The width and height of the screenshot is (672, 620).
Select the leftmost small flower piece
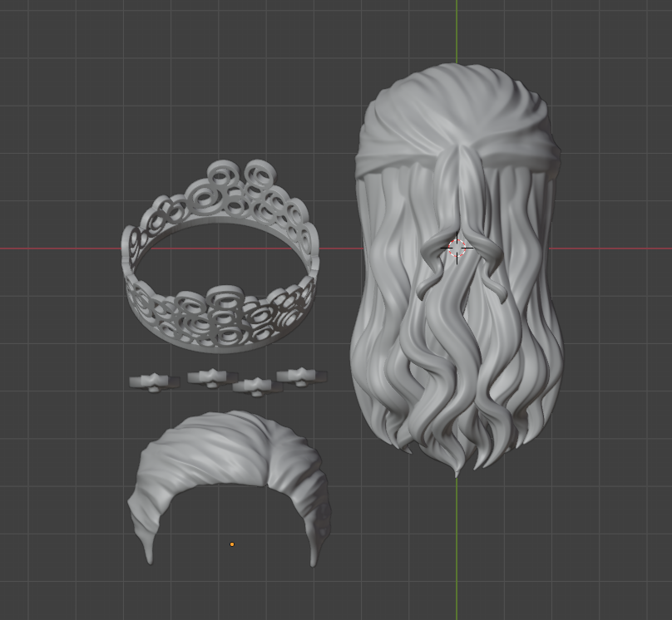(153, 381)
